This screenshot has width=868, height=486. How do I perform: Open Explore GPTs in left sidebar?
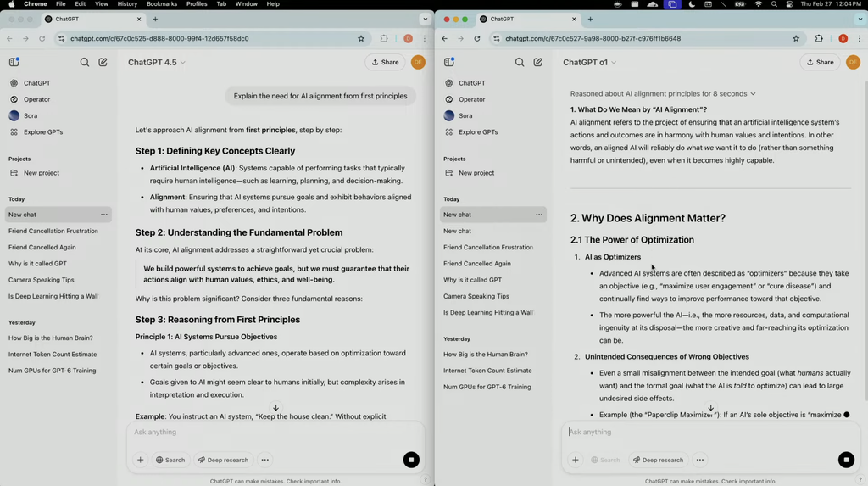[43, 132]
